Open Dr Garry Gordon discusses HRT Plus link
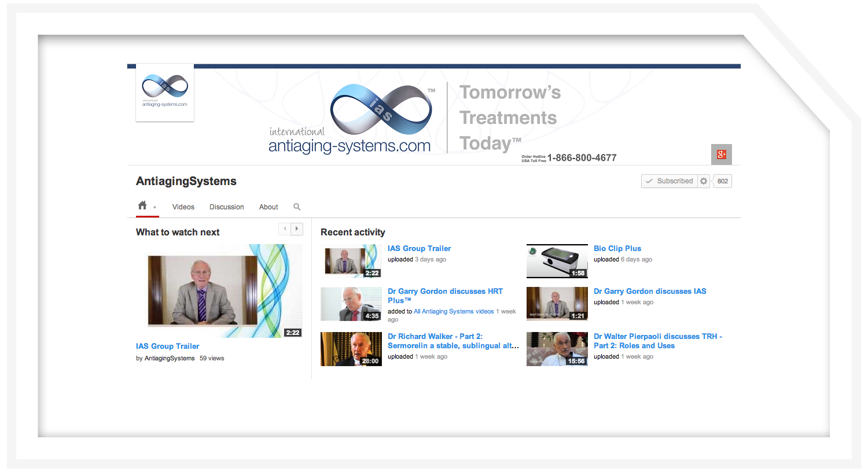The height and width of the screenshot is (472, 868). (x=445, y=296)
